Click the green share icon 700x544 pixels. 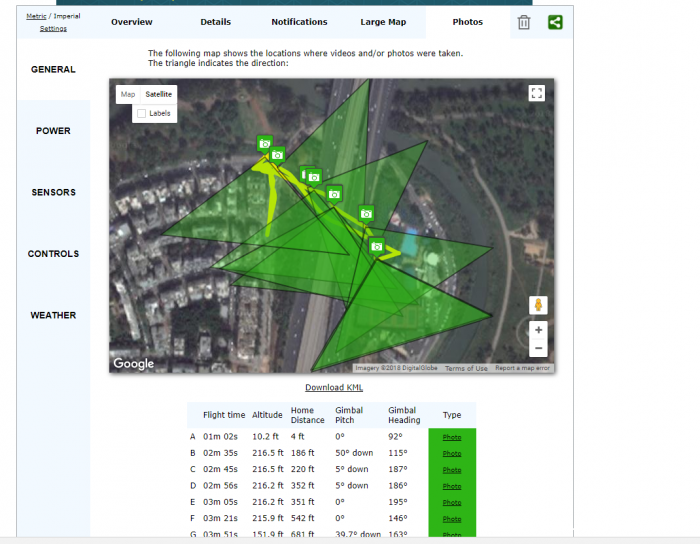point(555,22)
